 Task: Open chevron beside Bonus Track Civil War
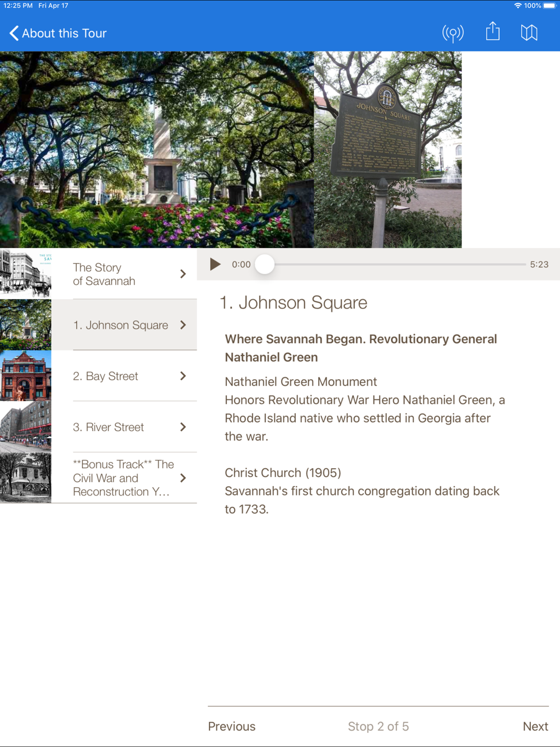[x=183, y=478]
